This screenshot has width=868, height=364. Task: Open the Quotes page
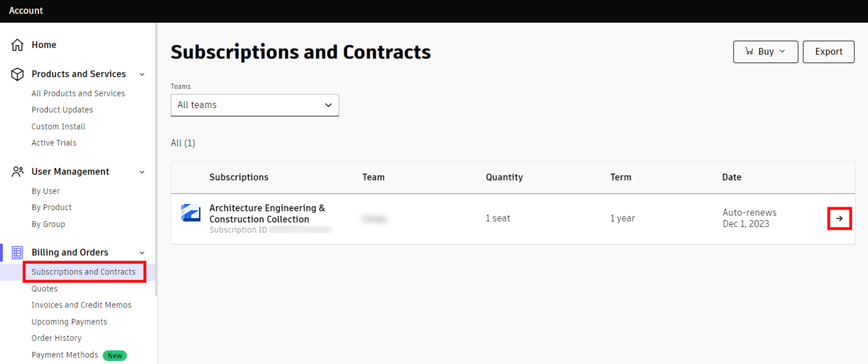(x=44, y=289)
